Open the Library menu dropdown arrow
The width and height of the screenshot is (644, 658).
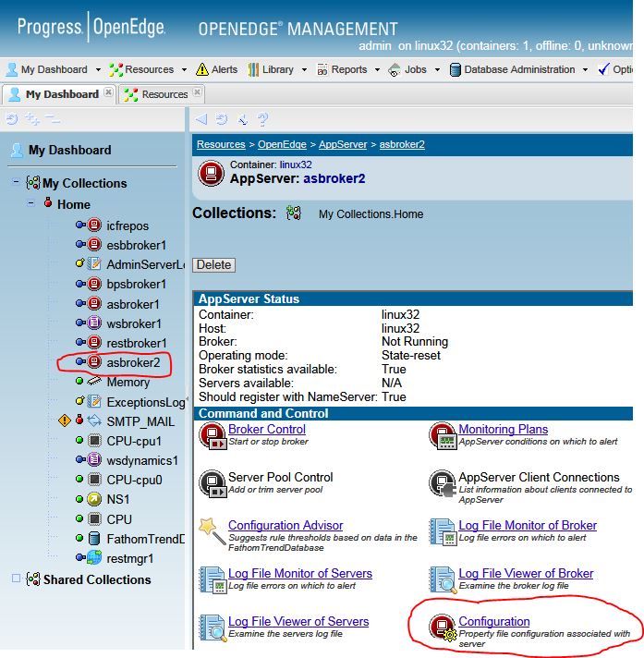click(304, 69)
